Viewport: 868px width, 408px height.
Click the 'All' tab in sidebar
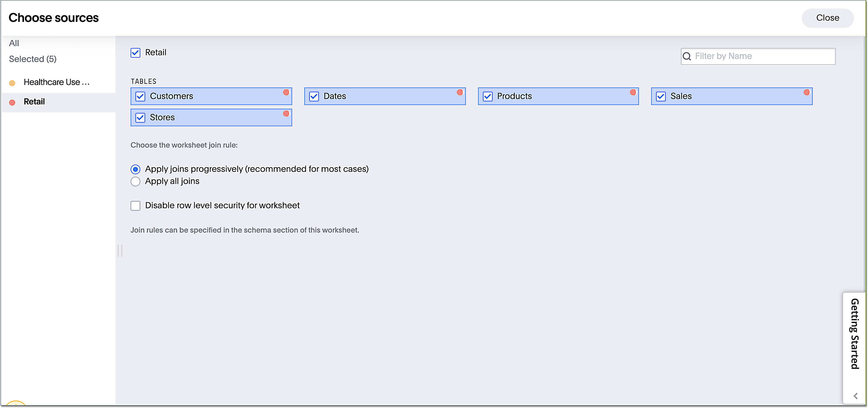coord(14,42)
